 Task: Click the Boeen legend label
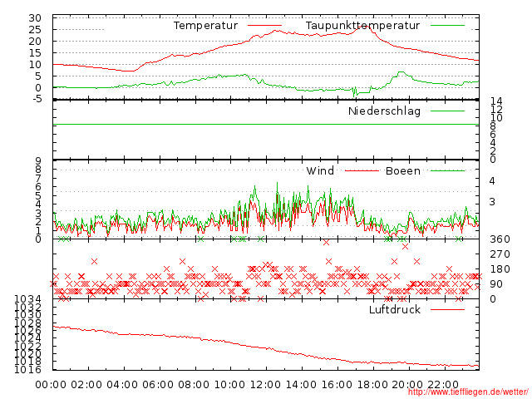pos(403,170)
